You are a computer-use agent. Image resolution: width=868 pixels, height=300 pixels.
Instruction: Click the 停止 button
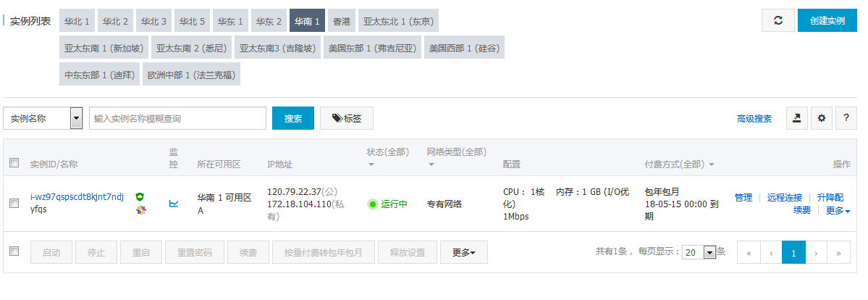[96, 252]
